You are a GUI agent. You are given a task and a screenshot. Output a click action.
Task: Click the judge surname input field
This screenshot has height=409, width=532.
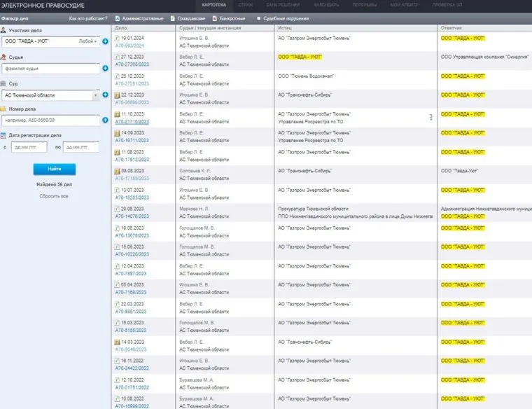50,68
